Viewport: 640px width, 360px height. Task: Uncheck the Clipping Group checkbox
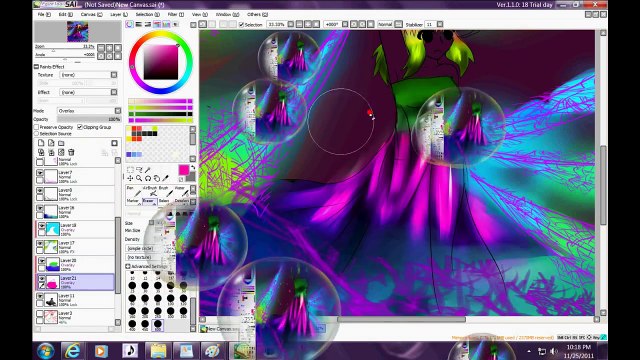(x=80, y=127)
